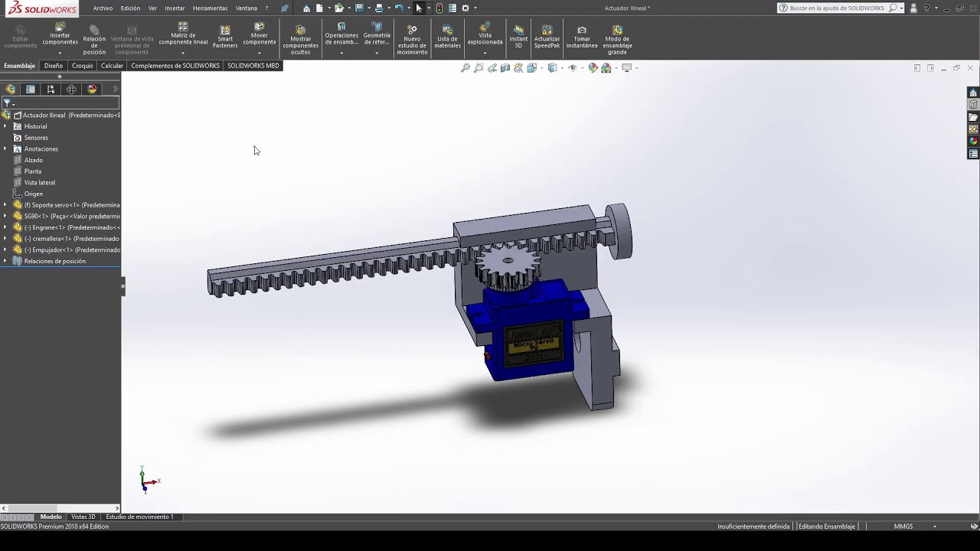Open Insertar componentes dropdown arrow

(60, 53)
